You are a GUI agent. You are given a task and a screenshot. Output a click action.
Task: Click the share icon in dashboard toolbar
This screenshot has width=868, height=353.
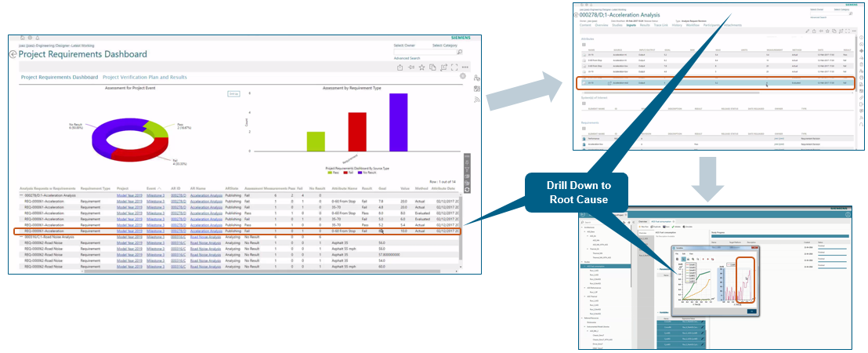400,67
